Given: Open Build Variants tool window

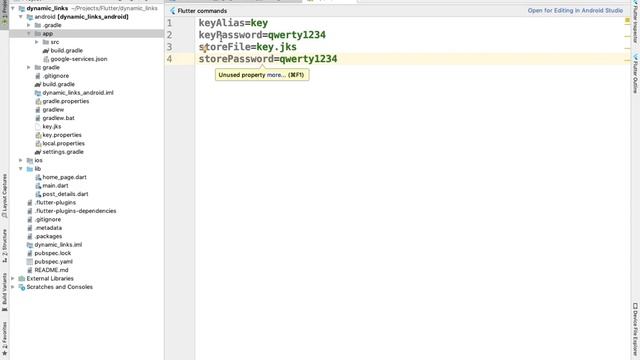Looking at the screenshot, I should [x=4, y=293].
